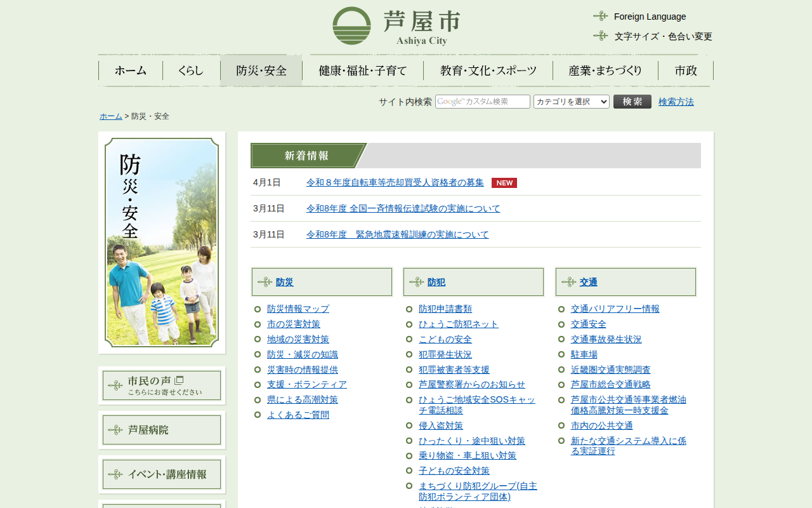812x508 pixels.
Task: Open the 防災 category heading
Action: [285, 282]
